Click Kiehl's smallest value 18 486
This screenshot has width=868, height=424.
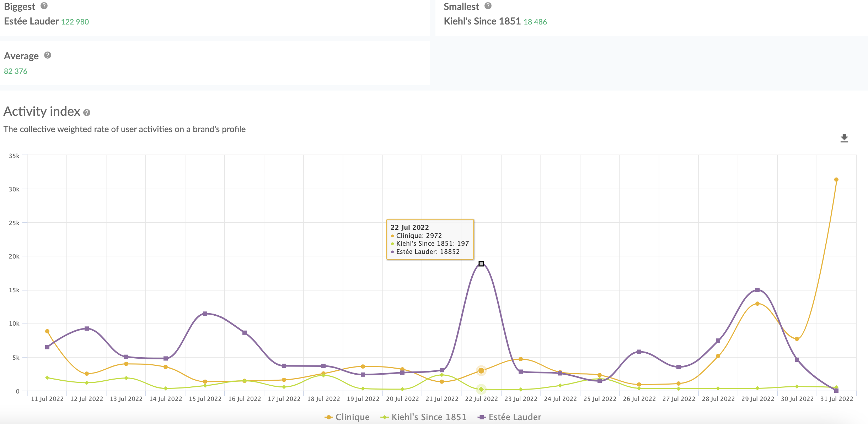[x=535, y=22]
